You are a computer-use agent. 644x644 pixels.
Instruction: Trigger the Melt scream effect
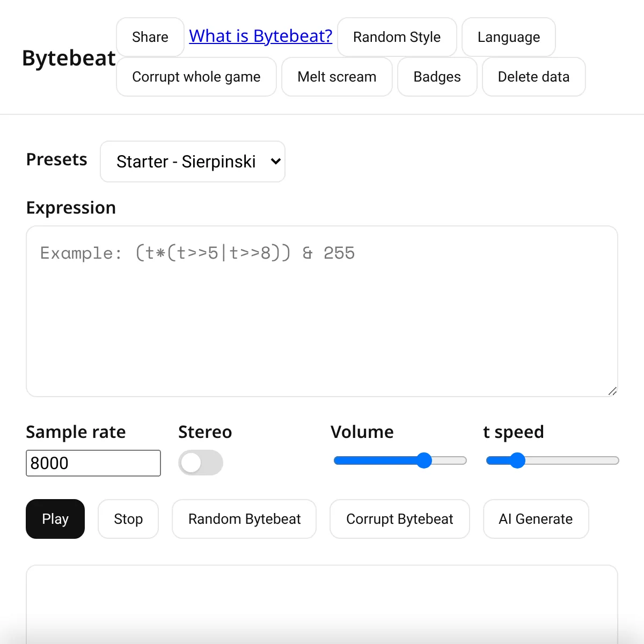(336, 77)
